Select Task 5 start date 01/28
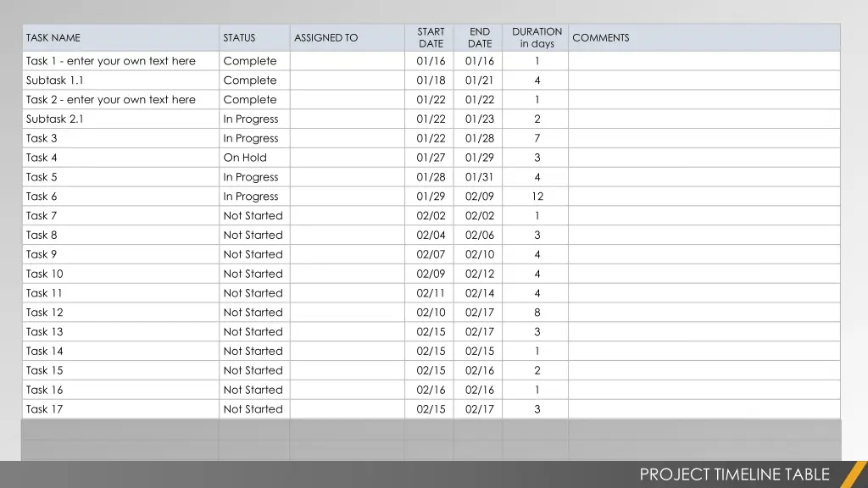 (x=431, y=177)
